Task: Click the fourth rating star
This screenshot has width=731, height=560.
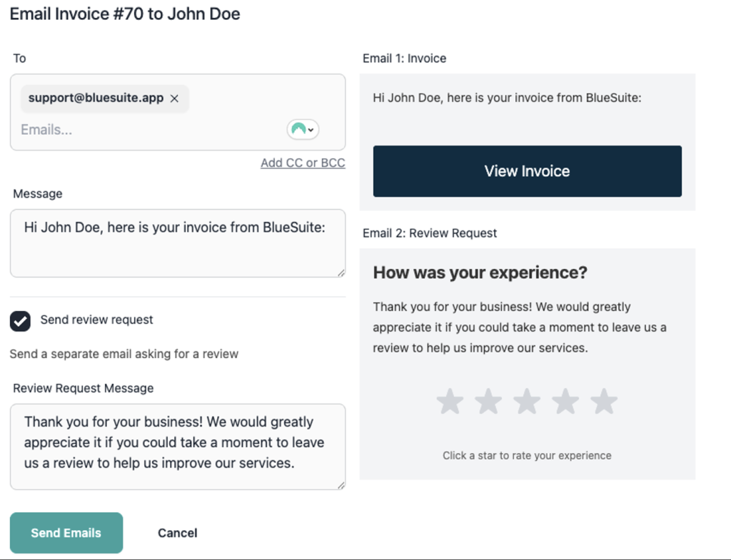Action: pyautogui.click(x=565, y=401)
